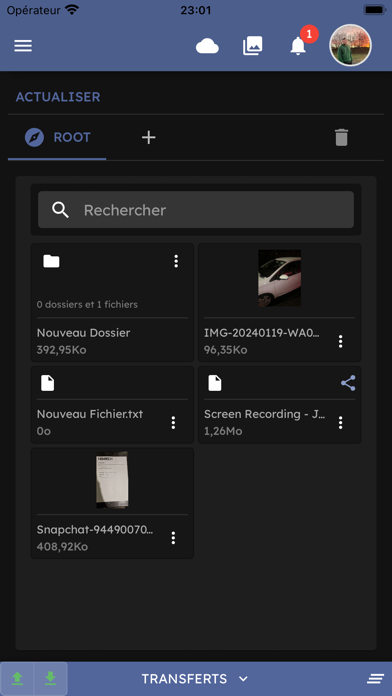
Task: Select the Screen Recording file name
Action: click(x=265, y=414)
